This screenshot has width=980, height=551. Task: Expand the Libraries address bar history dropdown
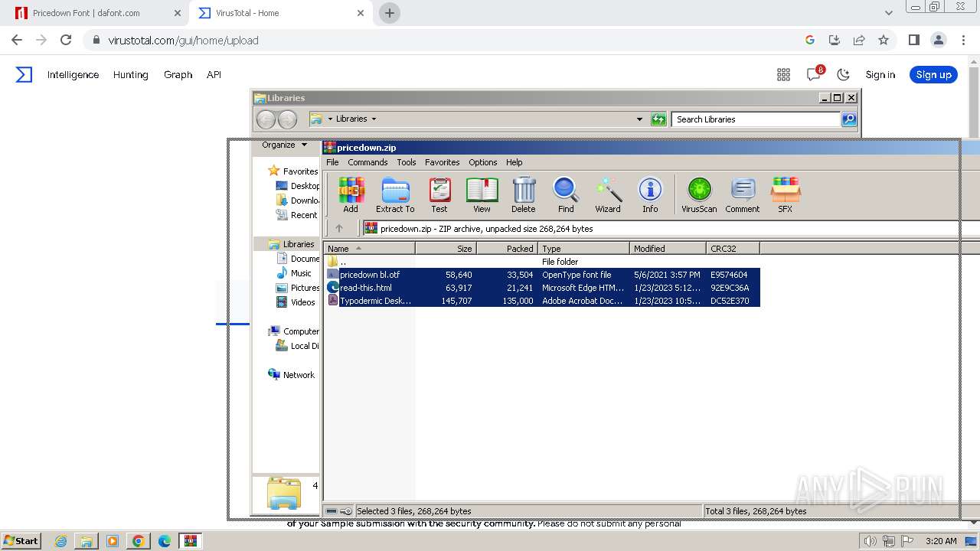639,119
